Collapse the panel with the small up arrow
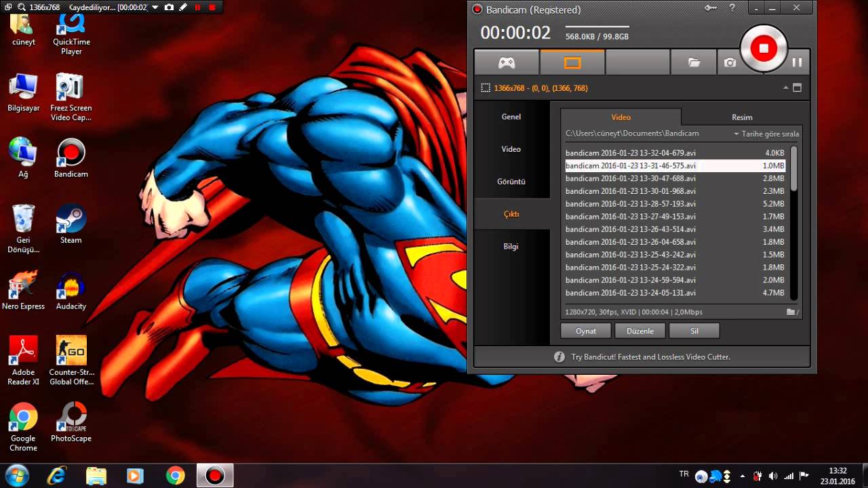 click(x=786, y=88)
